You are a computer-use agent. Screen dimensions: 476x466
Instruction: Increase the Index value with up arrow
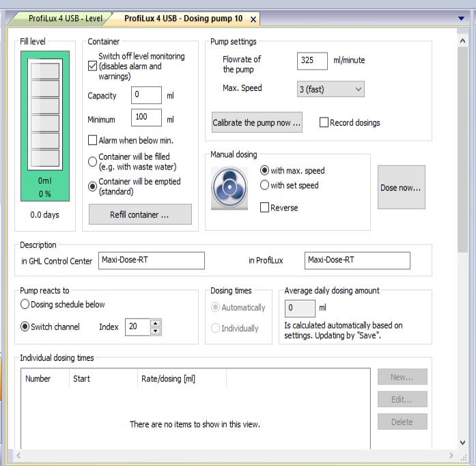tap(156, 323)
